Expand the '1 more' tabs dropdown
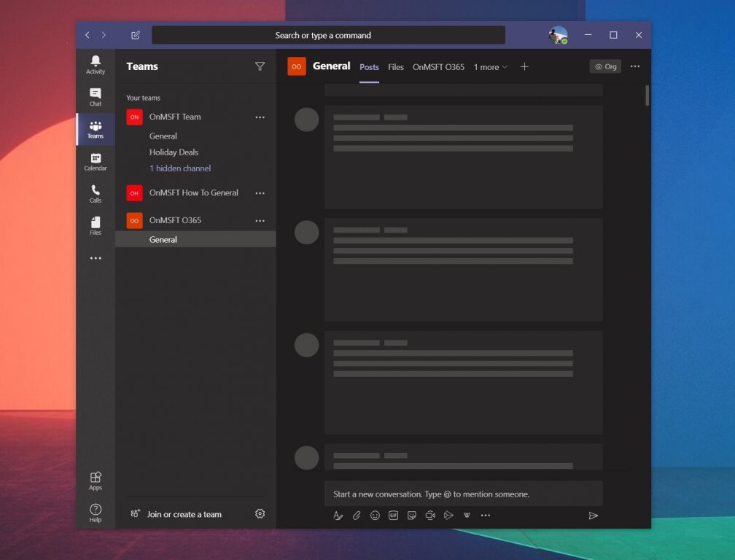Screen dimensions: 735x560 [490, 67]
